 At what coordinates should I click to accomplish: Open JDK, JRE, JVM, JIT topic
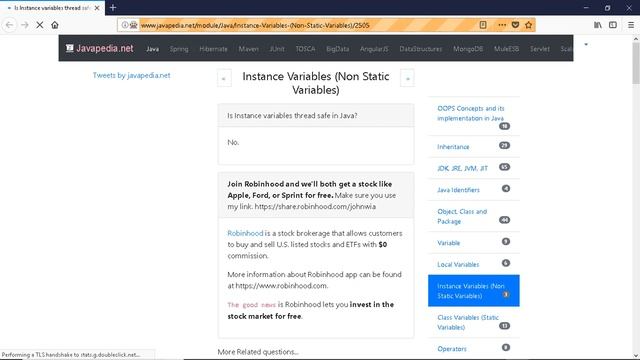click(x=462, y=168)
